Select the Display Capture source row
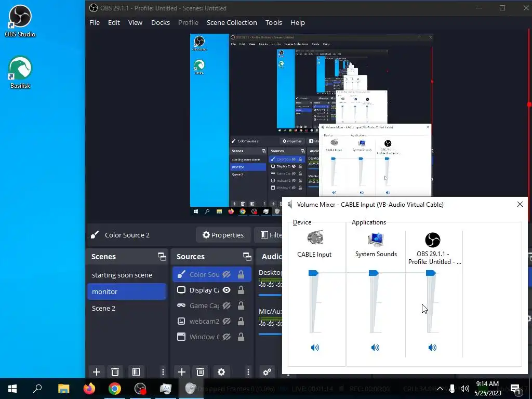 [212, 290]
